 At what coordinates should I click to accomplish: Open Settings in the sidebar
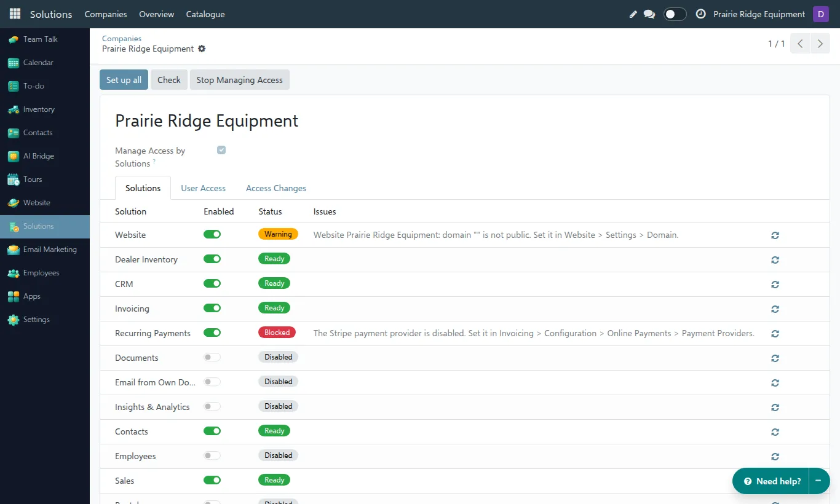pos(45,320)
